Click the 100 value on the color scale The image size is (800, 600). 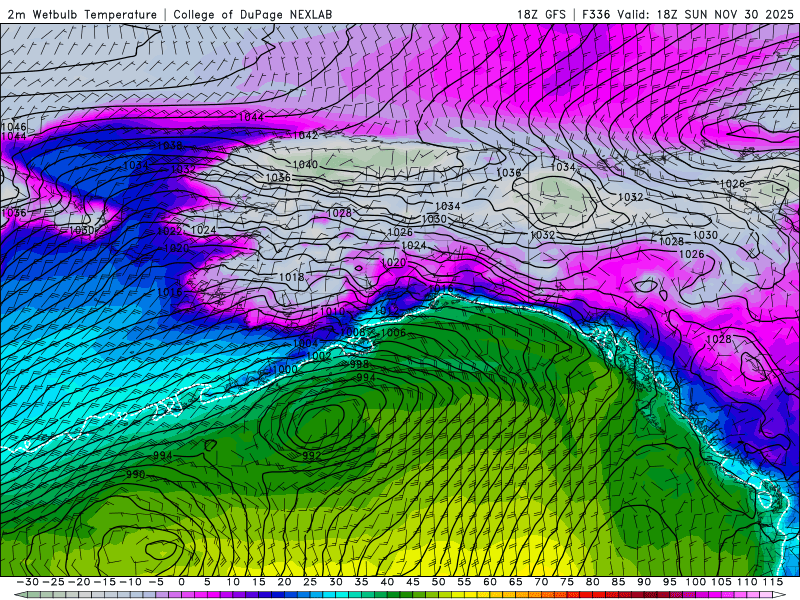click(696, 582)
